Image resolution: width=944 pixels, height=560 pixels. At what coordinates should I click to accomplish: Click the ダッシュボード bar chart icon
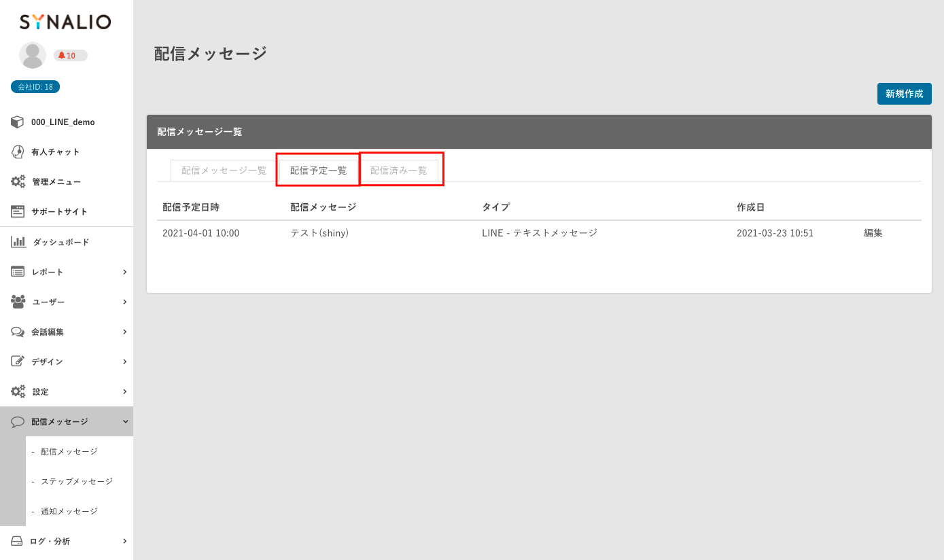18,242
